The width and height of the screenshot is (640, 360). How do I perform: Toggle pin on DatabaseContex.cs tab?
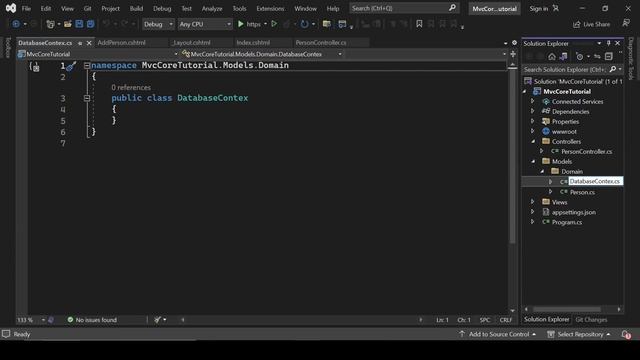click(x=80, y=43)
